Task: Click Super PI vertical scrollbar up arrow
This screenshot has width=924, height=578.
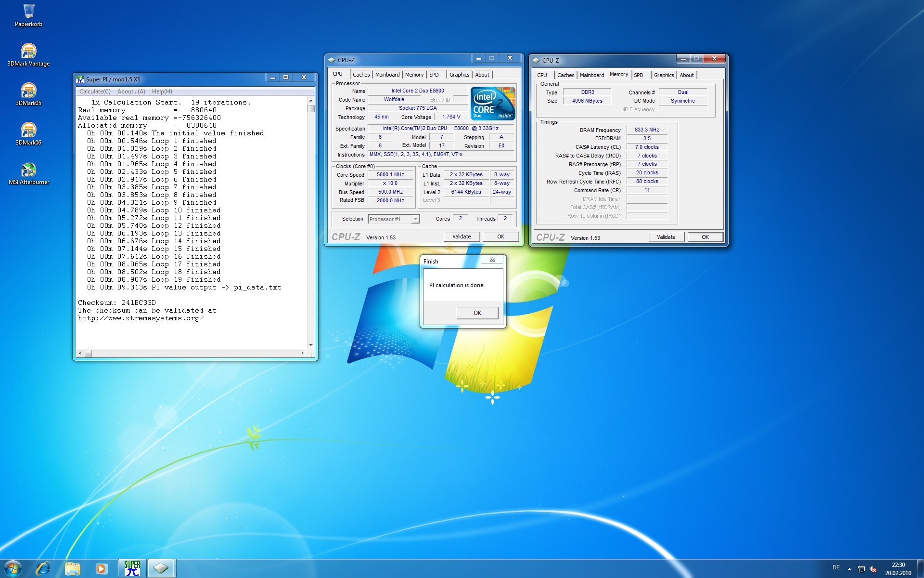Action: click(311, 101)
